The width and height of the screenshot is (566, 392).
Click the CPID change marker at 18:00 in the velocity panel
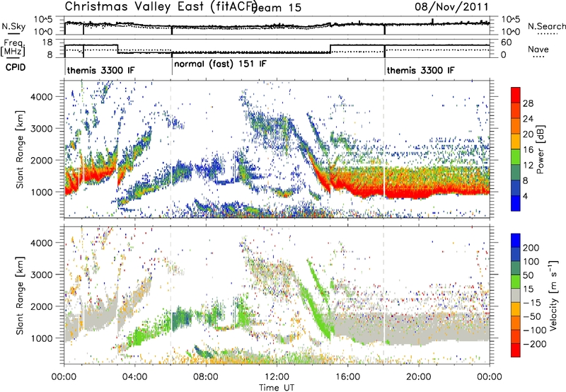tap(383, 295)
